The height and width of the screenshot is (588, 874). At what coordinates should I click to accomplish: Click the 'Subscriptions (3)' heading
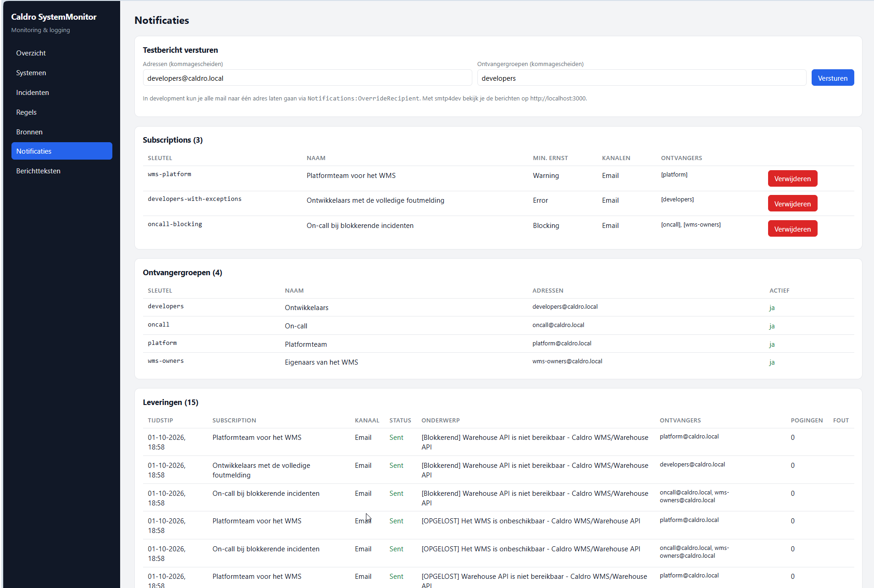(172, 140)
